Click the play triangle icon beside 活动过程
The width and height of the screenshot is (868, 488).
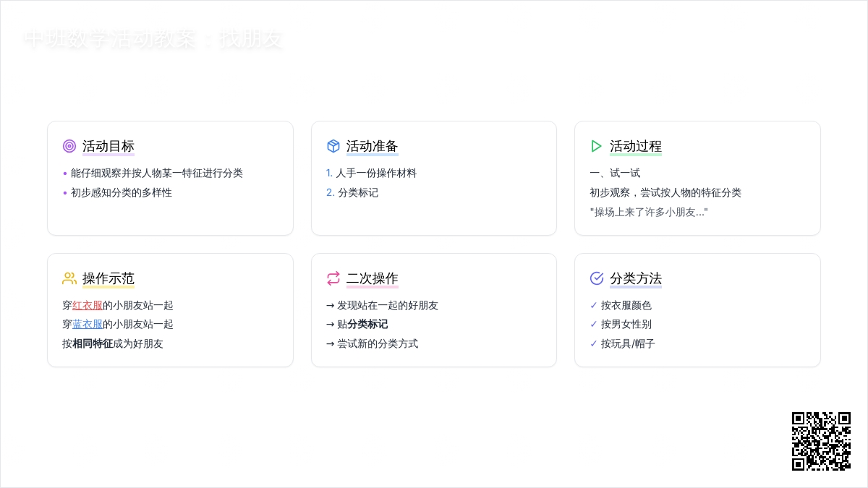pyautogui.click(x=597, y=146)
